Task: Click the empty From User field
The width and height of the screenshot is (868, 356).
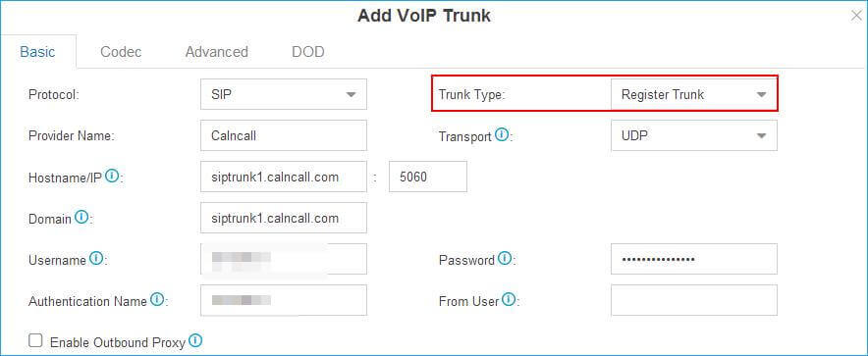Action: pos(694,300)
